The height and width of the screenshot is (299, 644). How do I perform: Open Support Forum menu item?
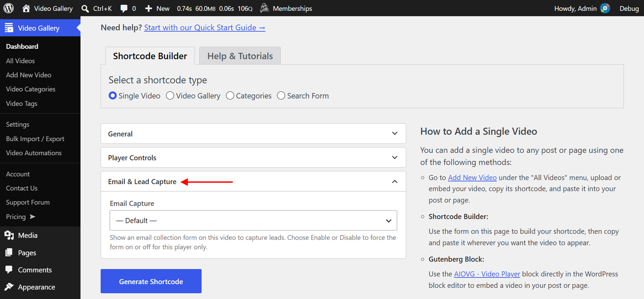(x=28, y=202)
